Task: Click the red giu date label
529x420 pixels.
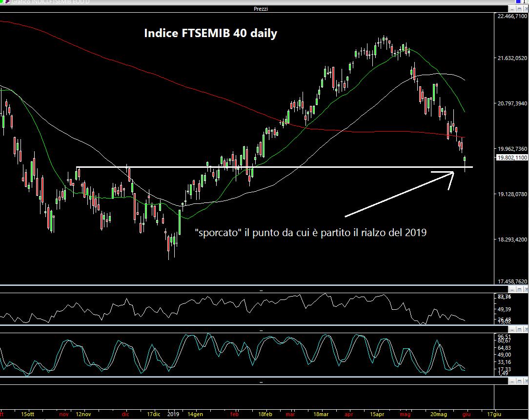Action: point(467,414)
